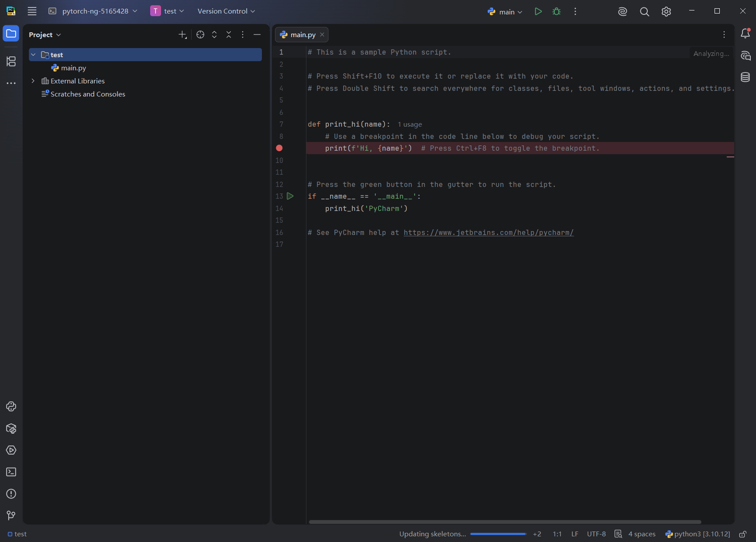756x542 pixels.
Task: Collapse the test folder node
Action: pyautogui.click(x=33, y=55)
